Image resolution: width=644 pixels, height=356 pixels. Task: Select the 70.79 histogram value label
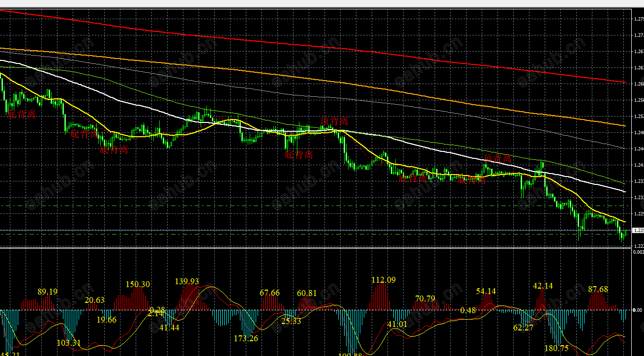point(425,299)
